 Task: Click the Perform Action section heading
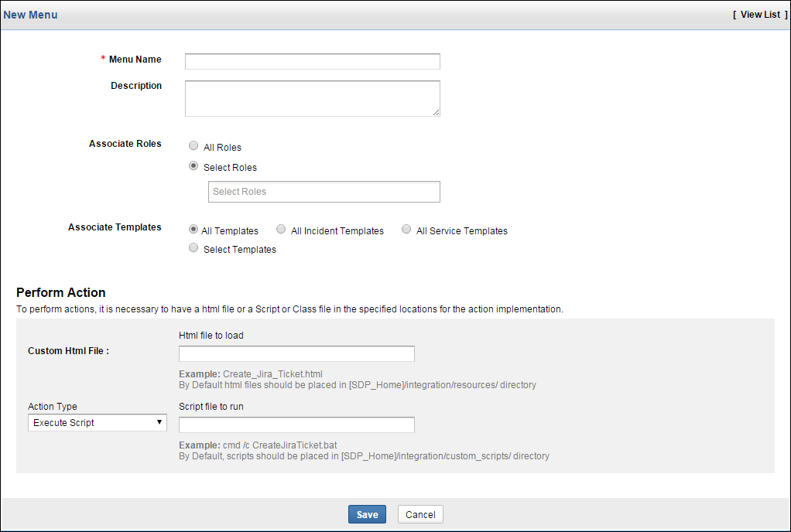(60, 293)
